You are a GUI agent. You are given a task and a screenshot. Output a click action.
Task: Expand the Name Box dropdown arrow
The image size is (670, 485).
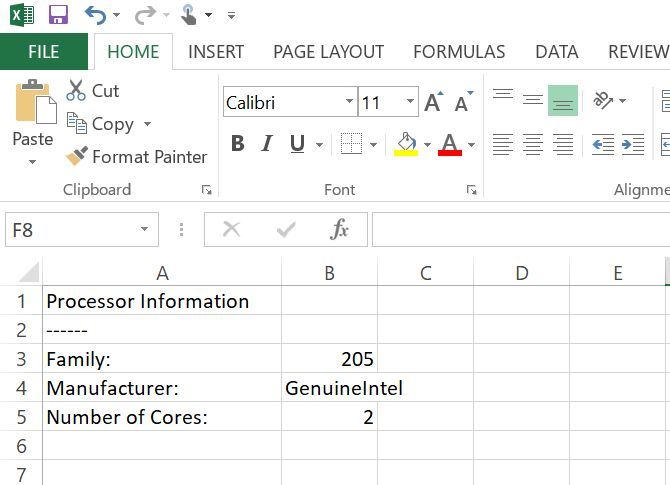coord(144,230)
